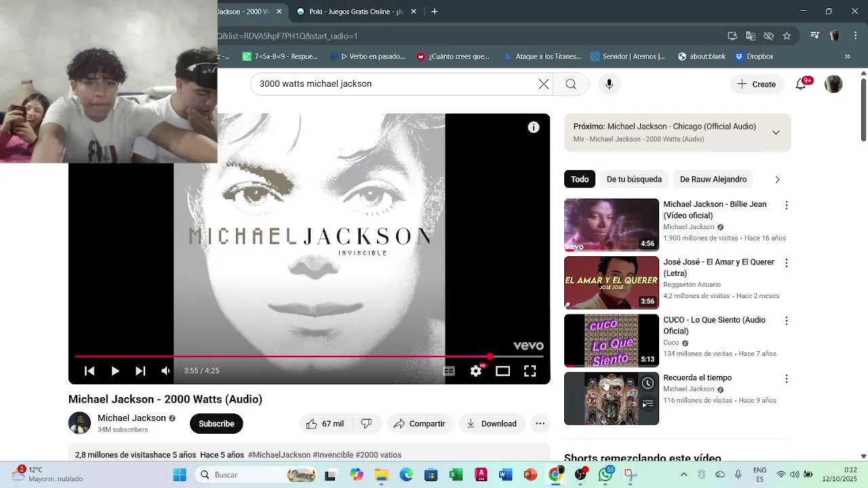Open the Chrome three-dot menu
The height and width of the screenshot is (488, 868).
point(854,36)
